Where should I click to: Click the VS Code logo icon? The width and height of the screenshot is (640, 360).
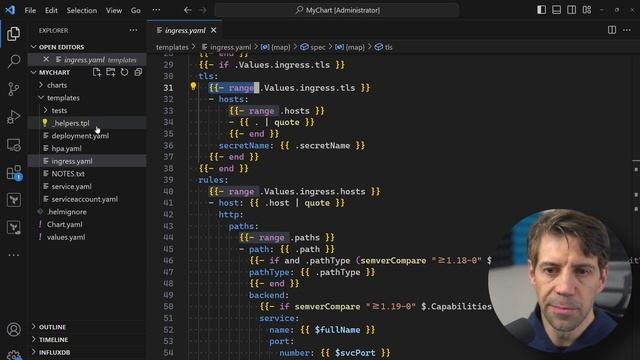[10, 10]
